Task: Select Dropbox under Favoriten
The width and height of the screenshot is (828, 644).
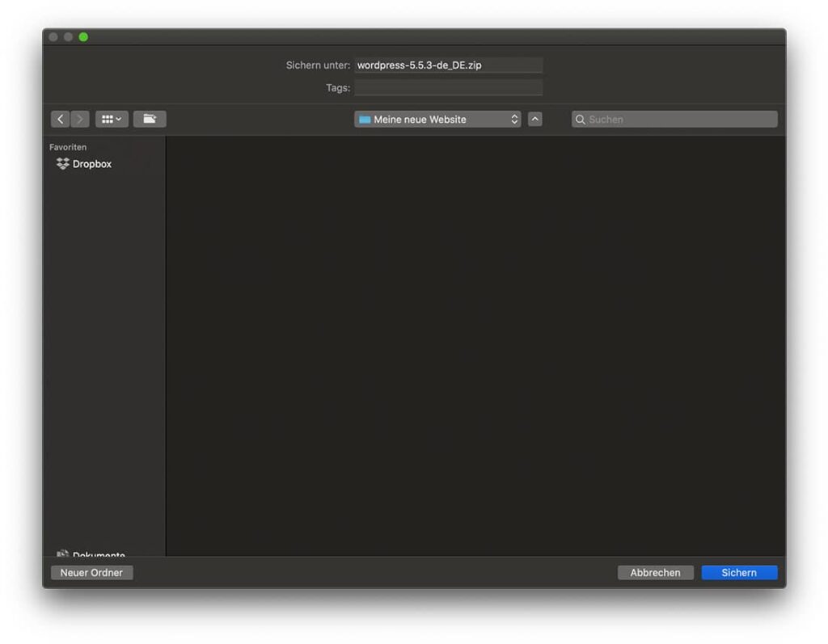Action: [x=91, y=164]
